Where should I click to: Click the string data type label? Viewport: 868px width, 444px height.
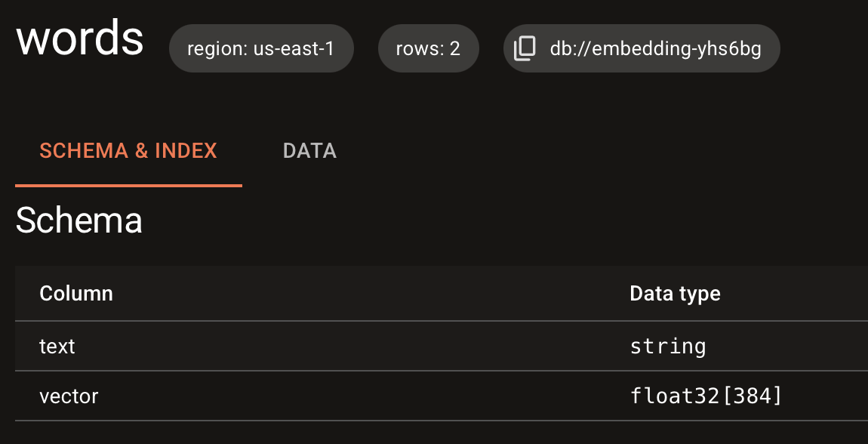(x=667, y=346)
